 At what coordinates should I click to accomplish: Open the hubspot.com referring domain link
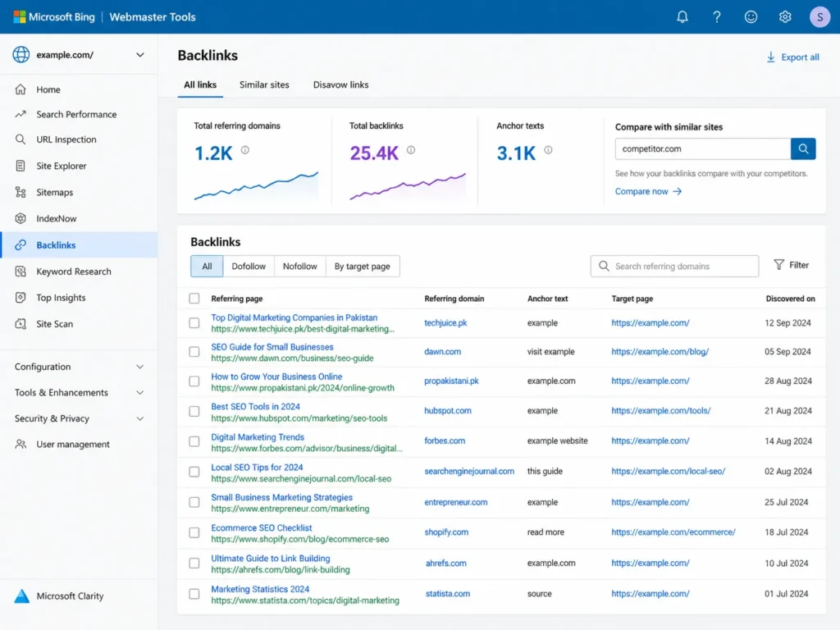pos(448,411)
